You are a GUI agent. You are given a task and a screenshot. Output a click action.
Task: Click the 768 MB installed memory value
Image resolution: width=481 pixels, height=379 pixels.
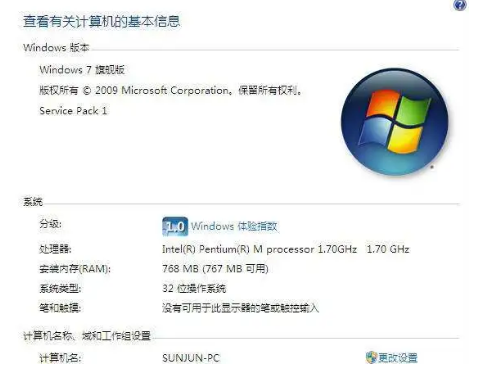pos(215,268)
